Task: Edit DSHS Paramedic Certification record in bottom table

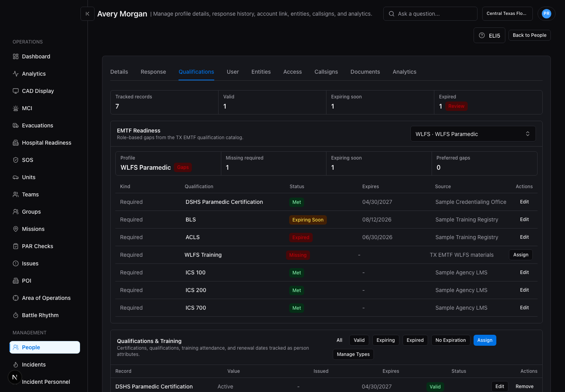Action: pos(499,387)
